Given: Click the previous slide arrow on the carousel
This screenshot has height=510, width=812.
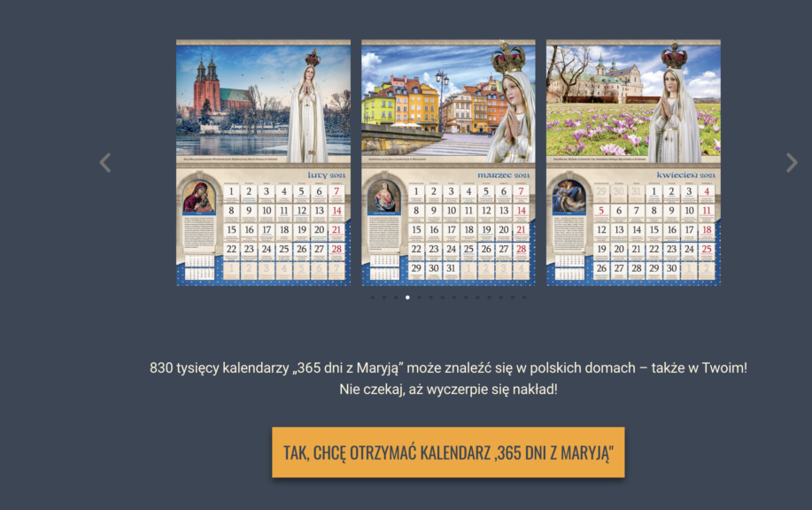Looking at the screenshot, I should (105, 163).
